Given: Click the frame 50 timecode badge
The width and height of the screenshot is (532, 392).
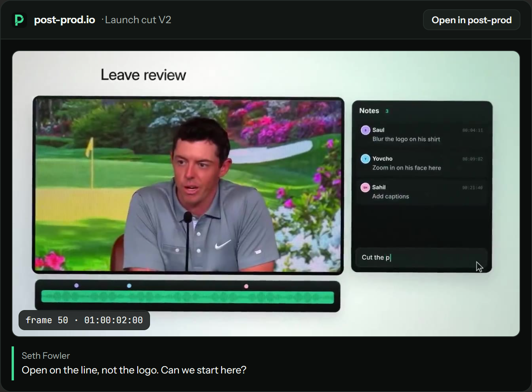Looking at the screenshot, I should [x=84, y=320].
